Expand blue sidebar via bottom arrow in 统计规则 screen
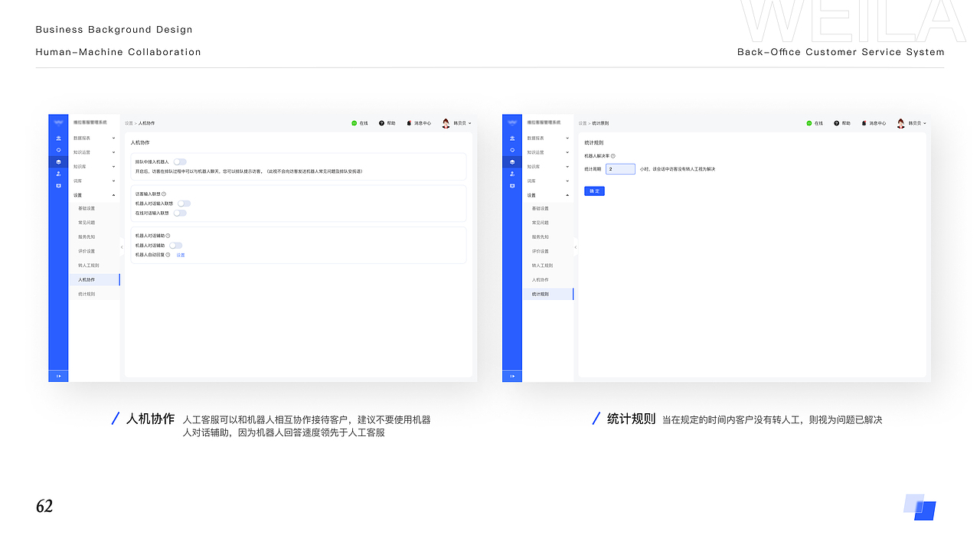Image resolution: width=980 pixels, height=551 pixels. [512, 376]
